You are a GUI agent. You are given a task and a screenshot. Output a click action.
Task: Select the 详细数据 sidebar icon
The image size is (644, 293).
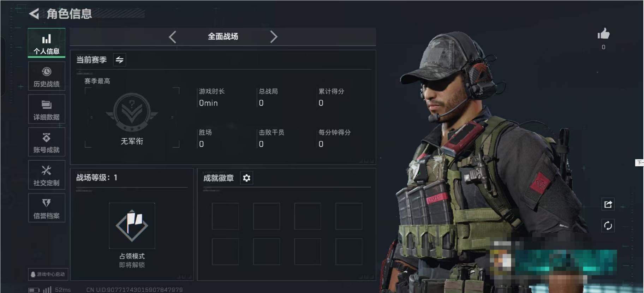tap(47, 109)
